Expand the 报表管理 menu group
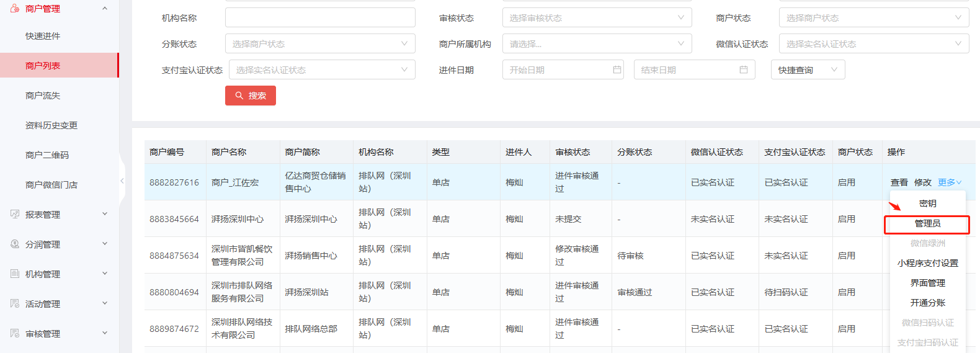This screenshot has width=980, height=353. (x=105, y=214)
